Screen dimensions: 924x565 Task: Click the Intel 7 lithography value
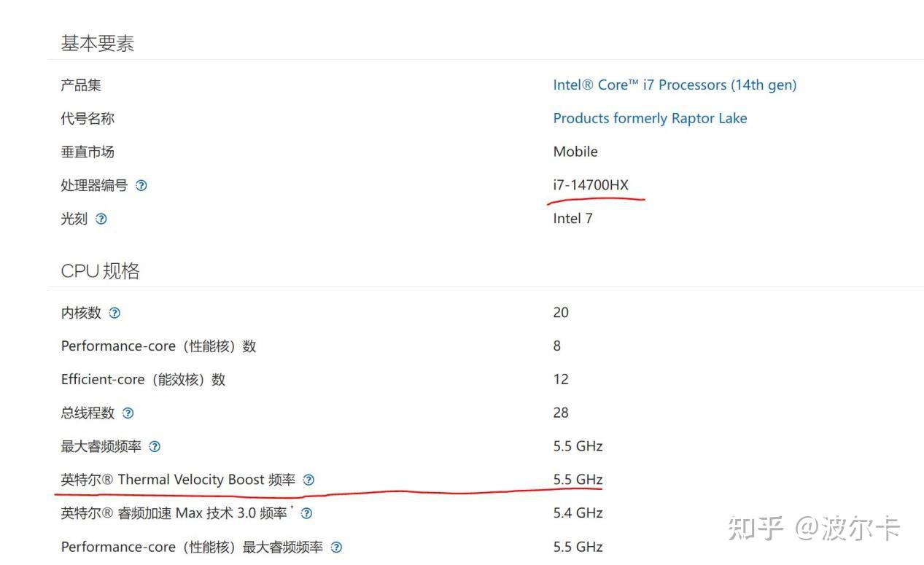tap(573, 218)
